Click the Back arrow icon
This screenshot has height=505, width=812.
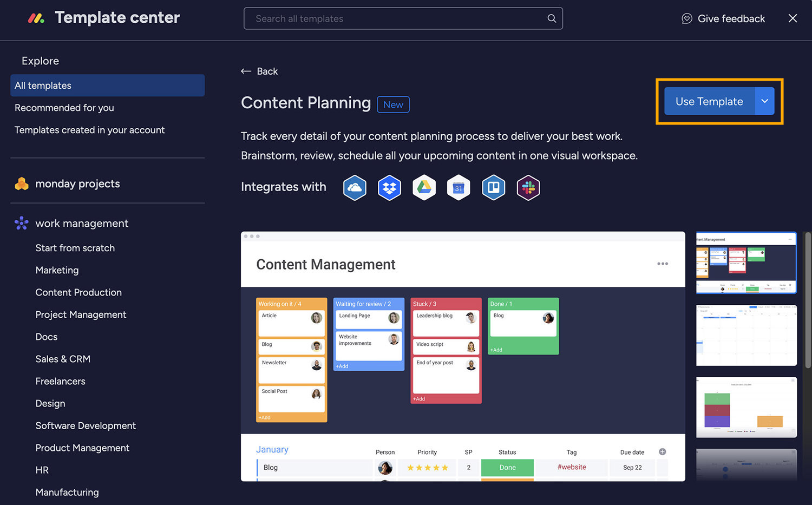246,71
